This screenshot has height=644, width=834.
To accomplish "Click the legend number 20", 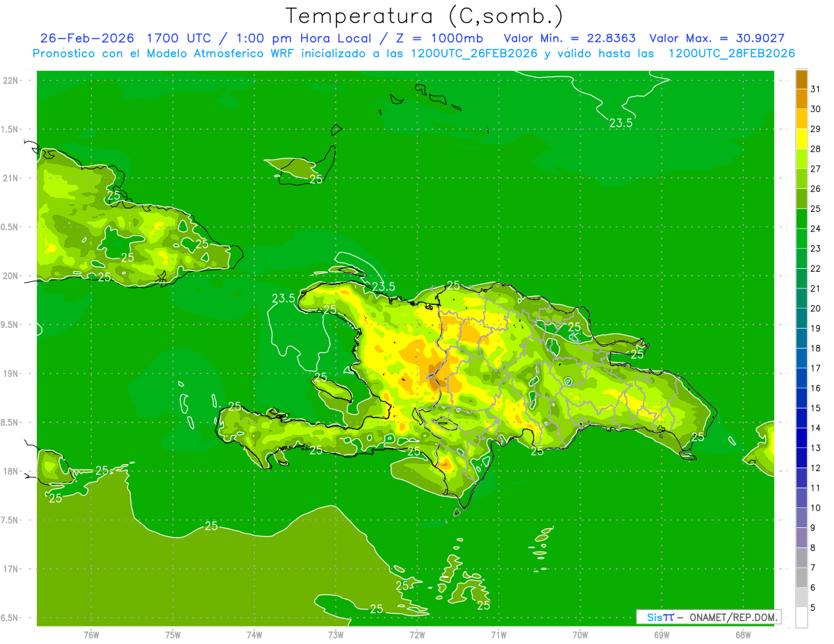I will [816, 308].
